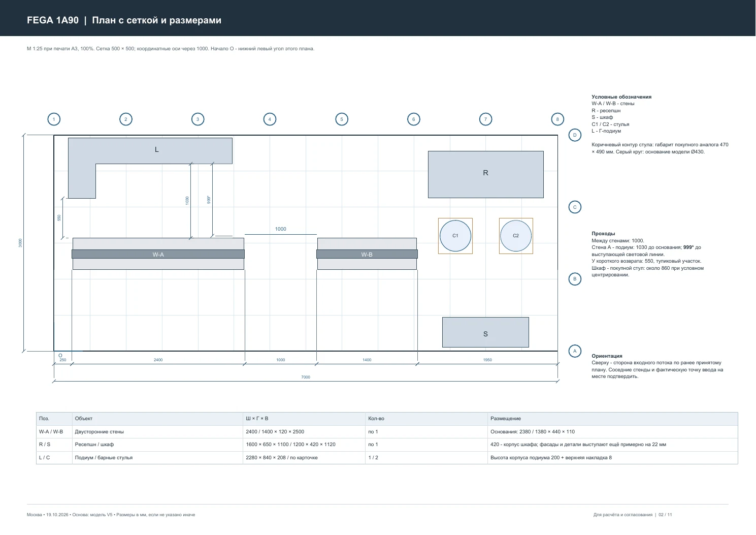Click the cabinet block S
This screenshot has width=756, height=535.
coord(485,332)
